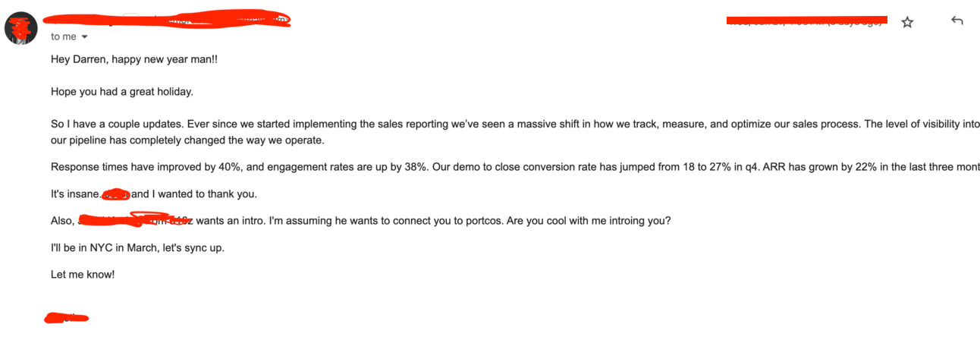
Task: Click the 'Let me know!' line
Action: click(x=83, y=274)
